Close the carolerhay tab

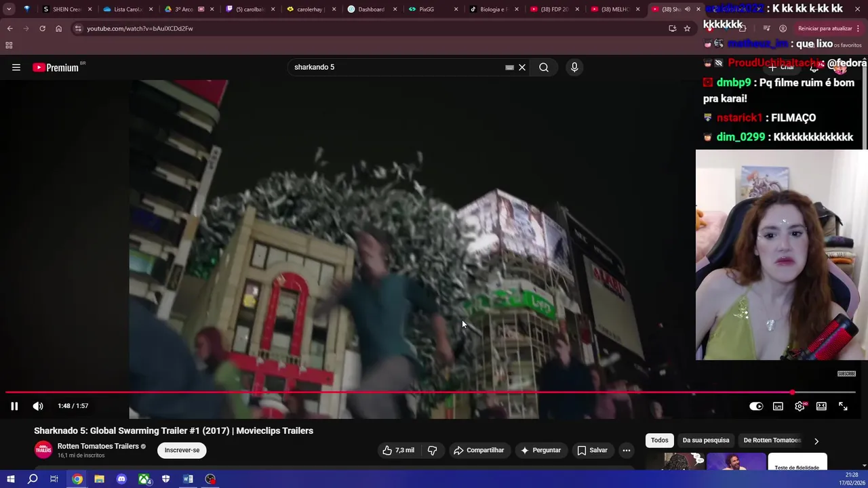(x=334, y=9)
